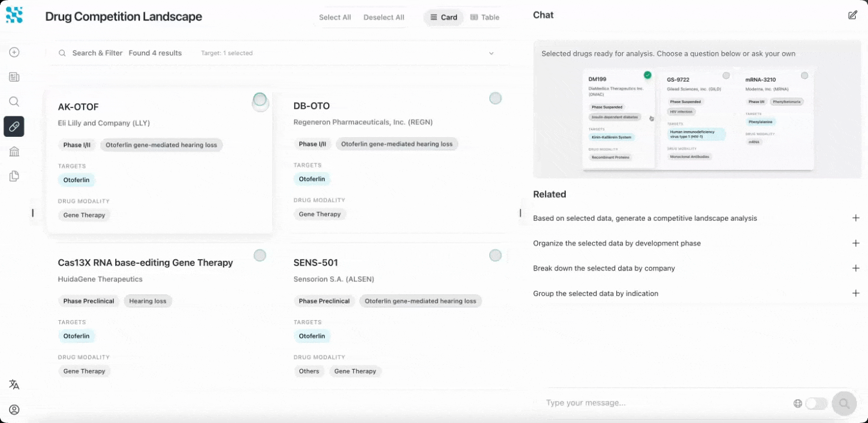Click the Search & Filter label
Screen dimensions: 868x423
(x=98, y=53)
